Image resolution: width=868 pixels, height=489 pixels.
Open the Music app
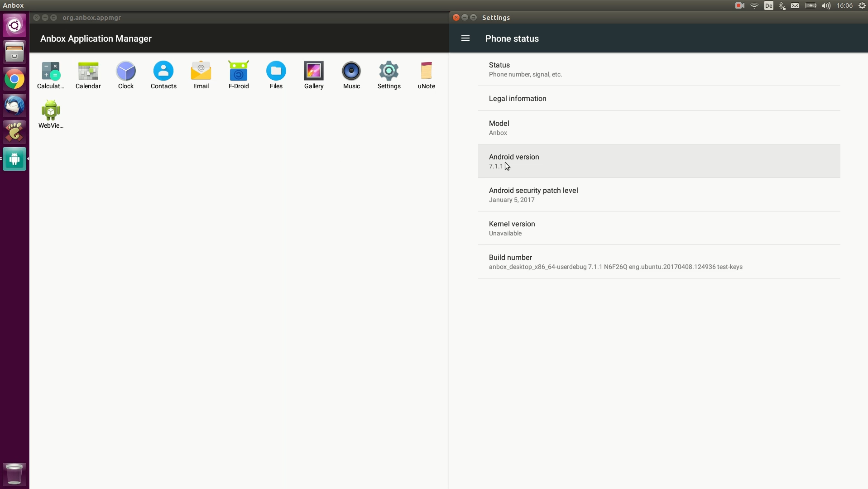[351, 76]
